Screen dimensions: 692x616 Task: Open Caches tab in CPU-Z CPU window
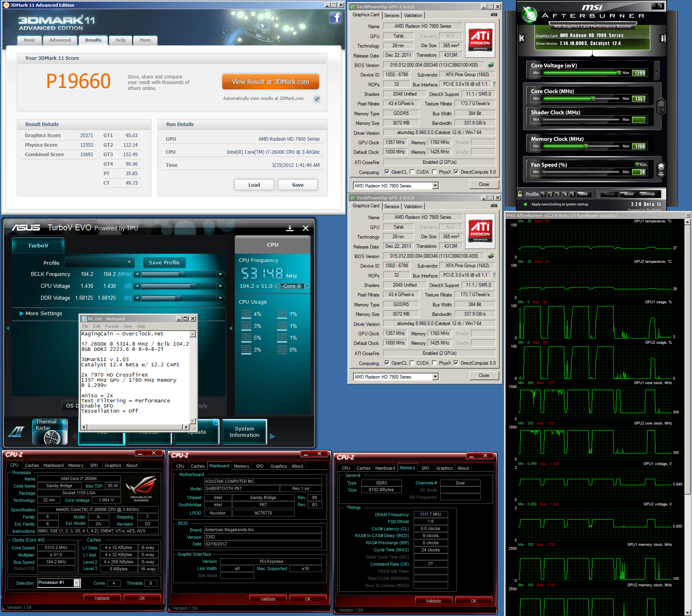(32, 465)
